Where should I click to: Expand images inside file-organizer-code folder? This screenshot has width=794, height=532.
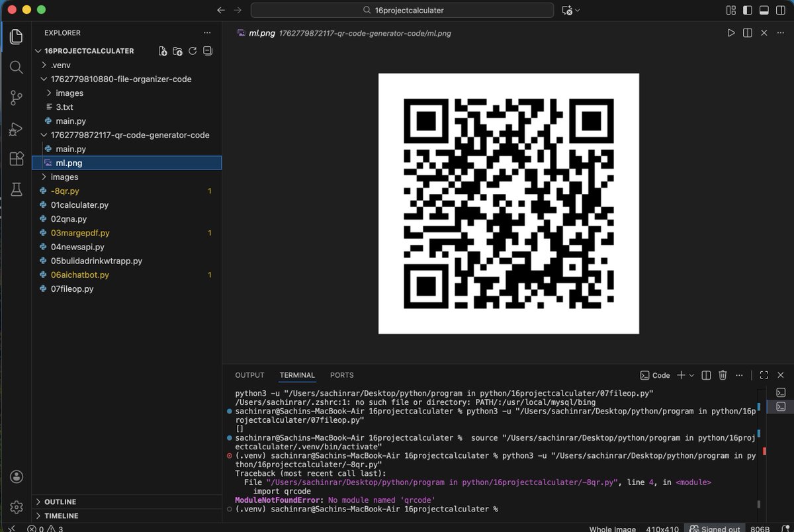(50, 93)
